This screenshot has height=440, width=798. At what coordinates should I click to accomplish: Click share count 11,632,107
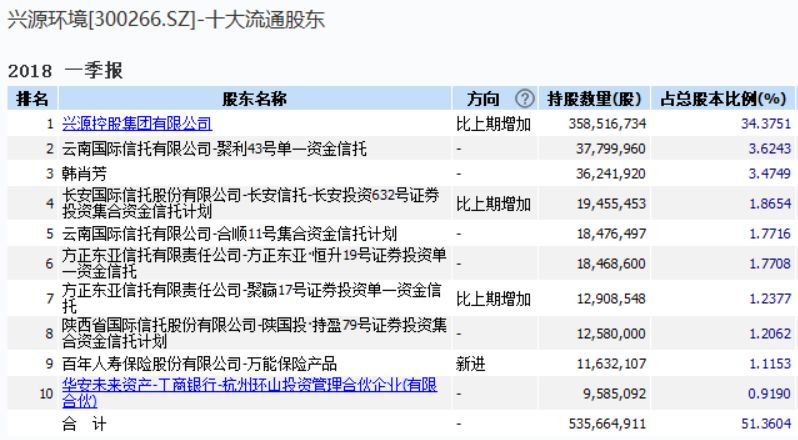coord(611,363)
